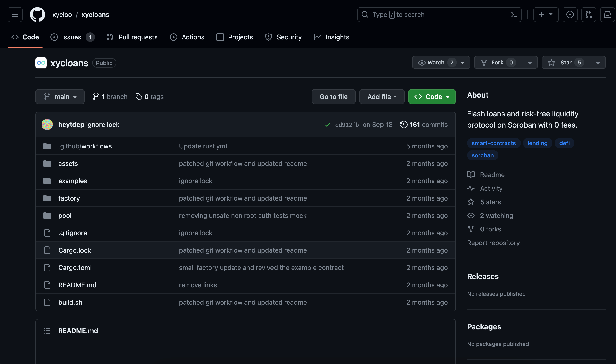Click heytdep's commit author avatar
616x364 pixels.
(x=47, y=124)
